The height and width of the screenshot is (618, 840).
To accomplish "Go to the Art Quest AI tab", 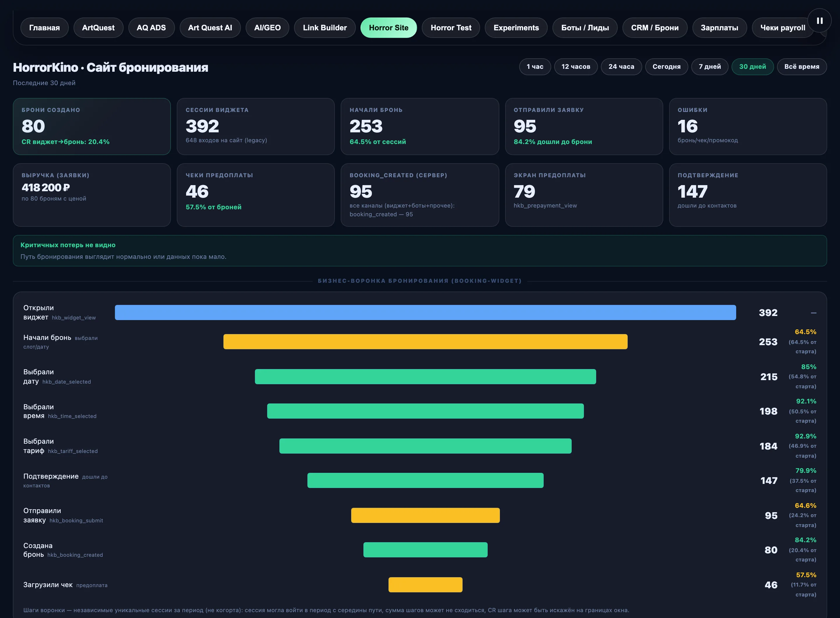I will pyautogui.click(x=210, y=28).
